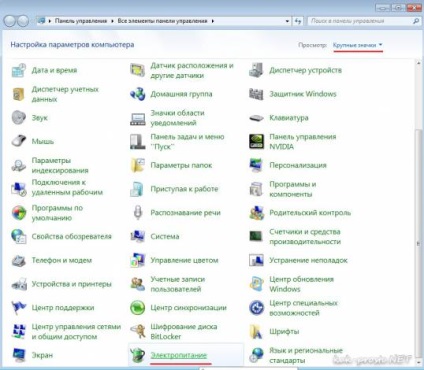Click the address bar refresh button

pyautogui.click(x=298, y=21)
